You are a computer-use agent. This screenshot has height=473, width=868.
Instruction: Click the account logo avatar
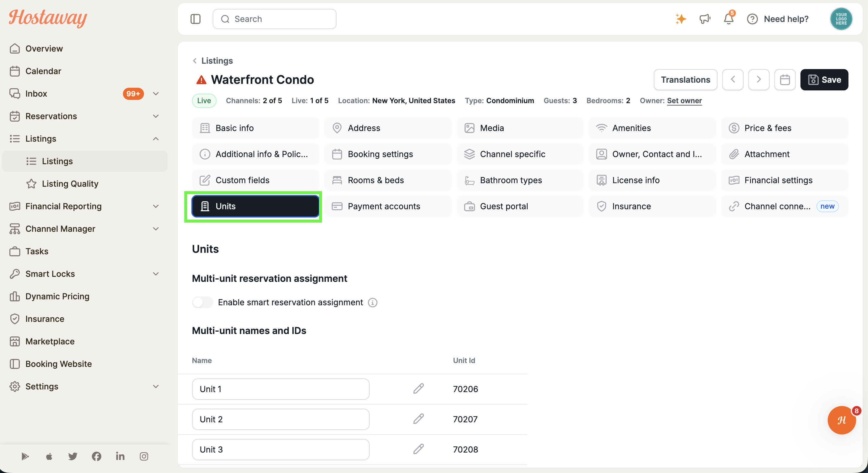(841, 19)
